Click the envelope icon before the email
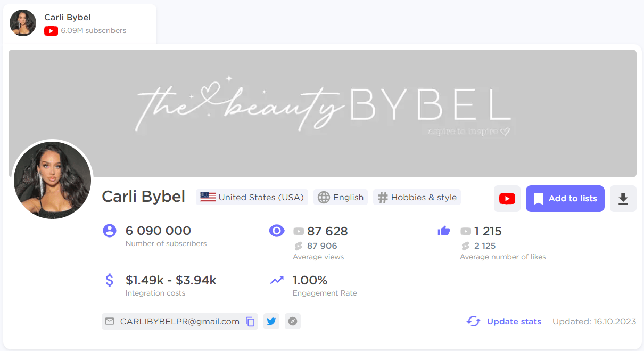 tap(110, 321)
